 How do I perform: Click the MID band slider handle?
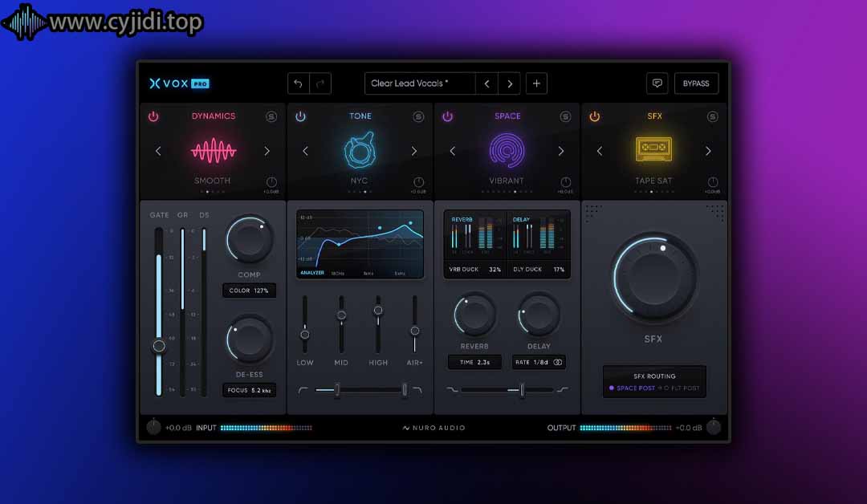[x=341, y=315]
